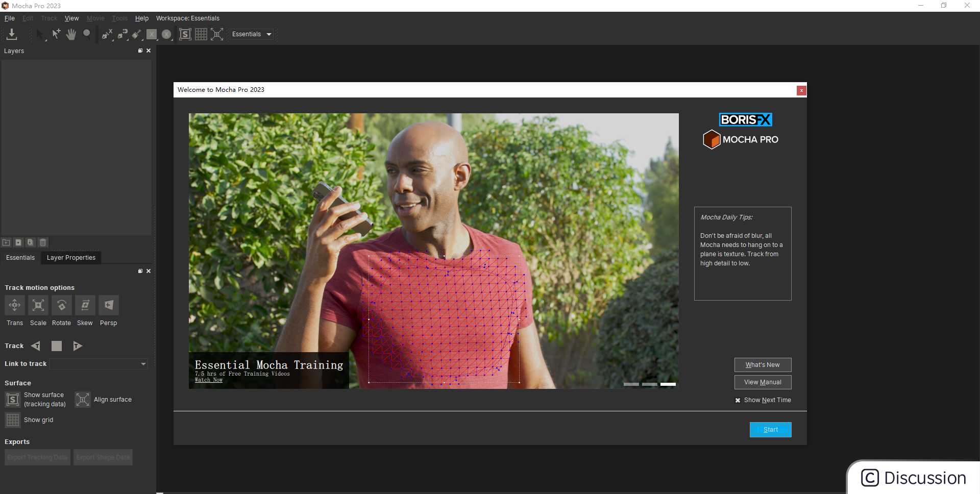
Task: Click the Align Surface icon in toolbar
Action: coord(217,34)
